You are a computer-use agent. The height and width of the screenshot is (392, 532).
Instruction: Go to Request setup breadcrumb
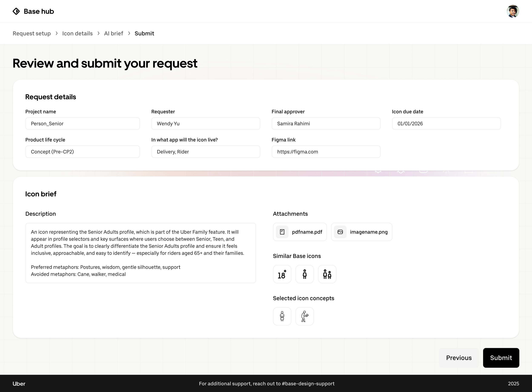[x=31, y=33]
